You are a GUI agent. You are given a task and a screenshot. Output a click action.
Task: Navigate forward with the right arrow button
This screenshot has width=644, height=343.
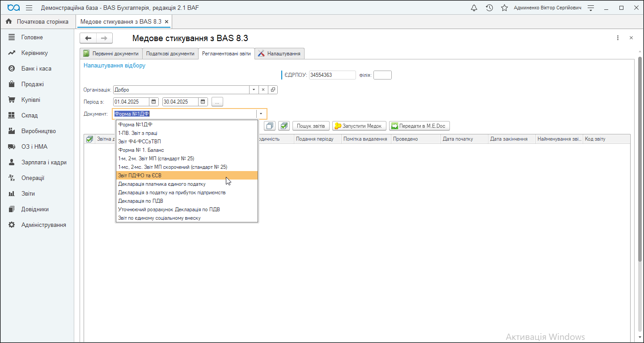coord(104,38)
